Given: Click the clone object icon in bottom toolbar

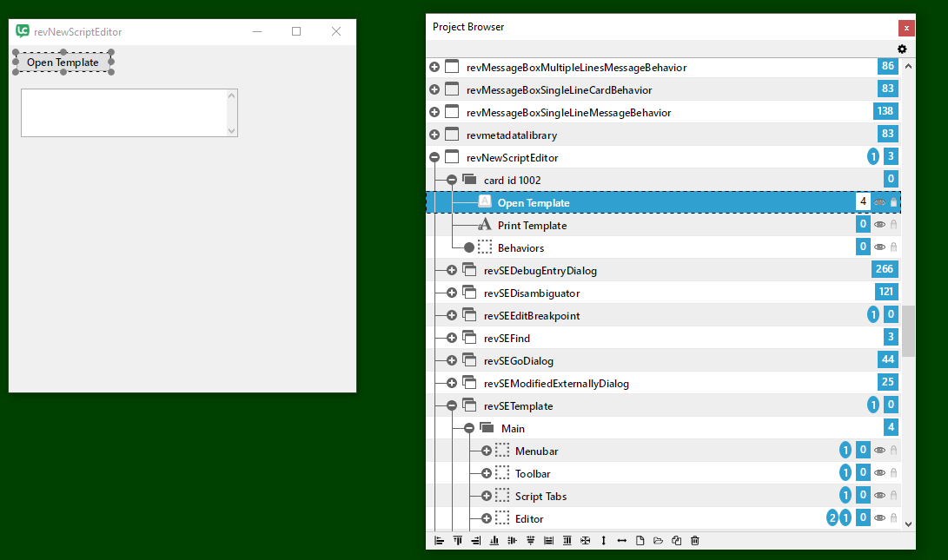Looking at the screenshot, I should [x=677, y=541].
